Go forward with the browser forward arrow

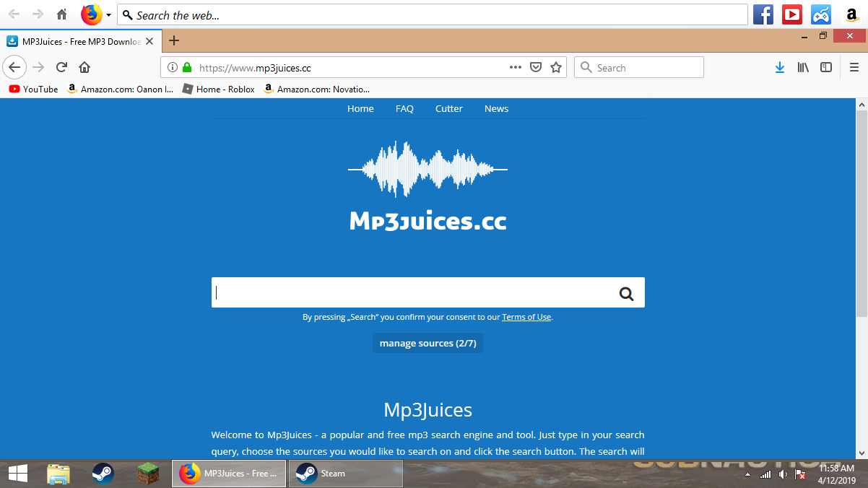coord(38,67)
